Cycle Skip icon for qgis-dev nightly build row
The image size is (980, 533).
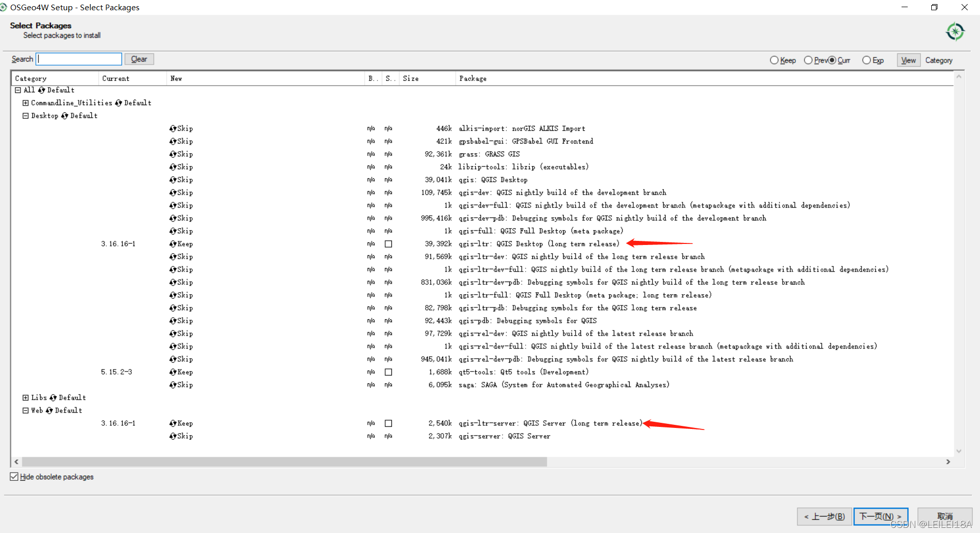click(173, 193)
